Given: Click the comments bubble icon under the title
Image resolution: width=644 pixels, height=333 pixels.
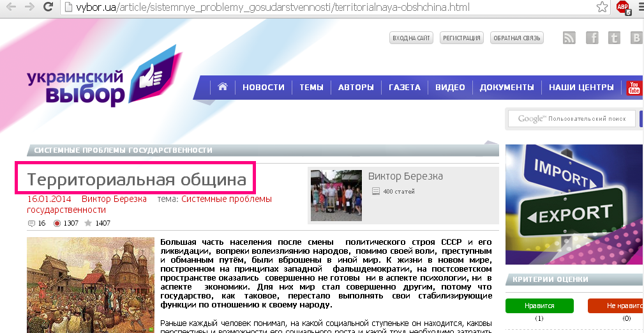Looking at the screenshot, I should 31,224.
